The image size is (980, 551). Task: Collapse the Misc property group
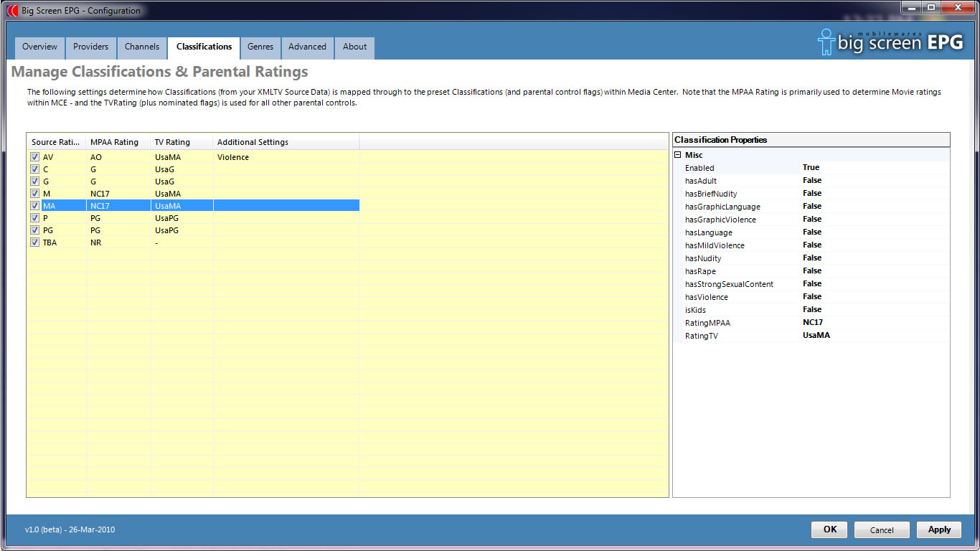[x=677, y=155]
